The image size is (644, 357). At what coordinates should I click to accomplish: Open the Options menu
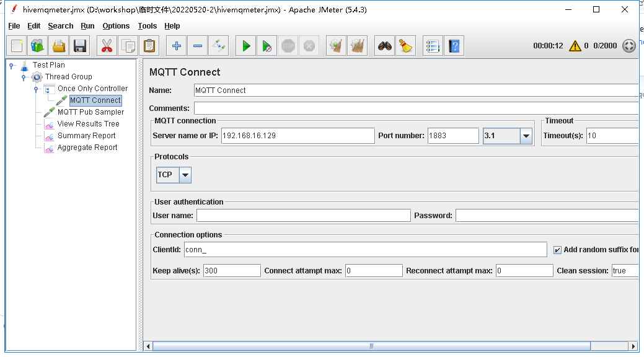point(116,26)
